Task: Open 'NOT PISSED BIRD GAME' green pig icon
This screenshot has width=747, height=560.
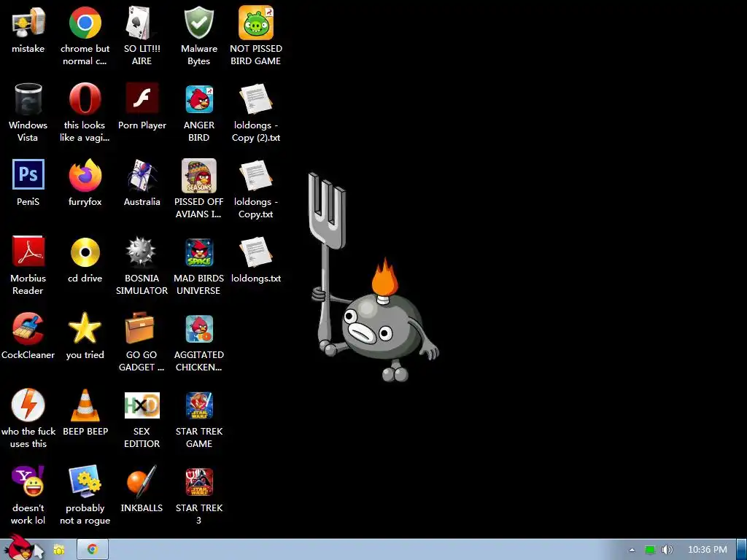Action: coord(256,23)
